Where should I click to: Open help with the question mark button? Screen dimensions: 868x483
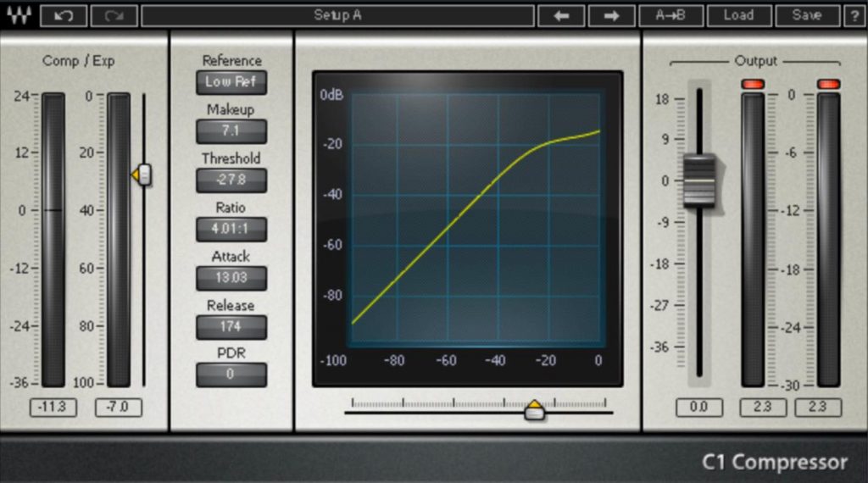click(854, 15)
